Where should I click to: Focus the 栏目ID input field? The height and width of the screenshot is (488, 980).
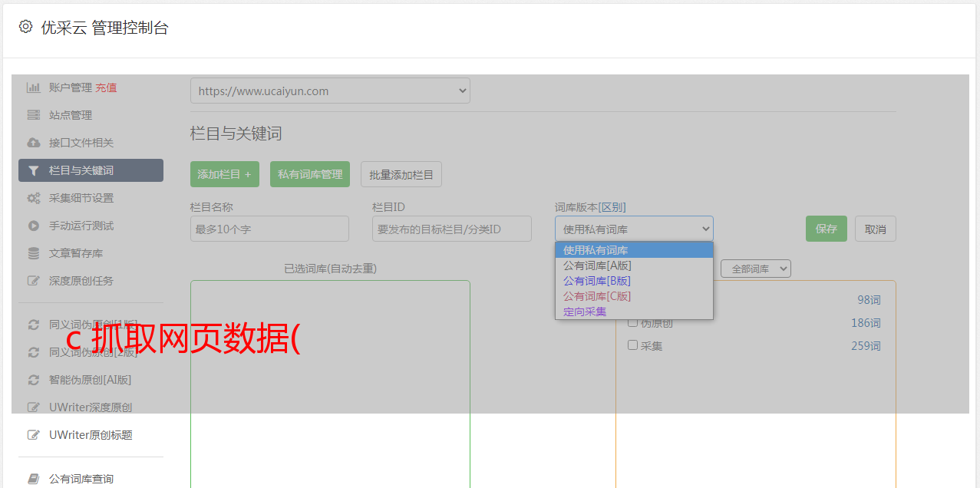[452, 229]
